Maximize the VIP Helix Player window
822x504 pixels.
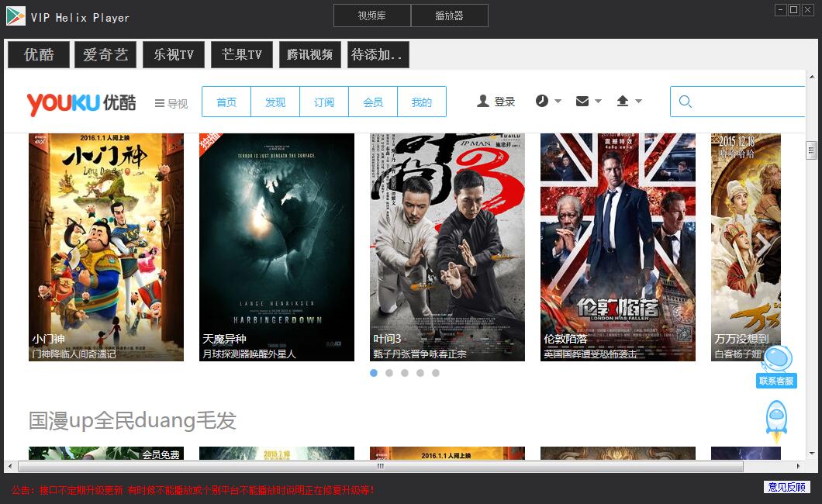coord(794,10)
